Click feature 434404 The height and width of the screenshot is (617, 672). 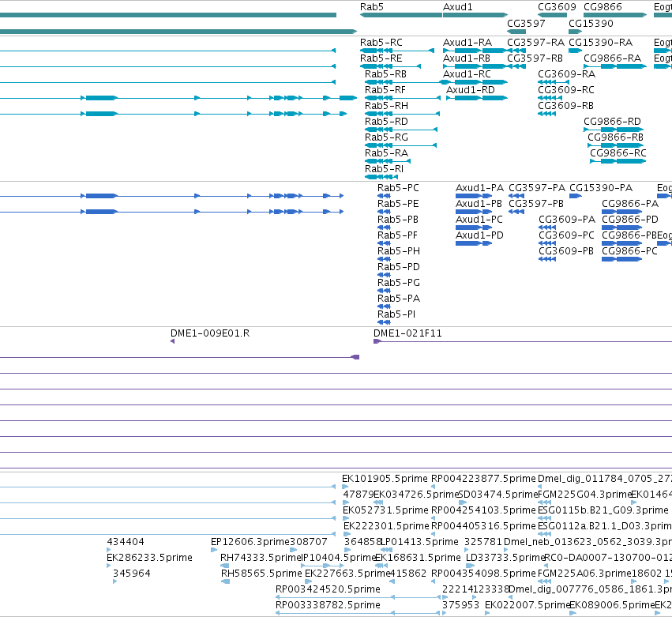click(126, 542)
